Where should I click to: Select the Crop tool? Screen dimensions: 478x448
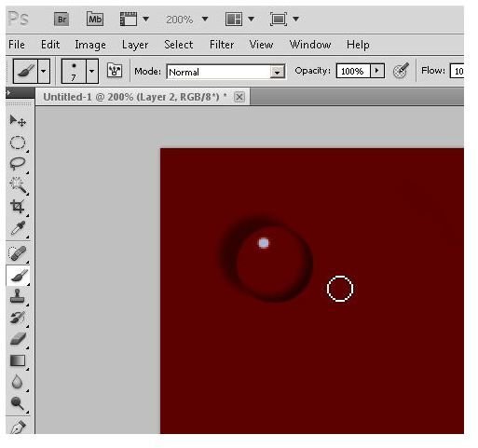18,207
